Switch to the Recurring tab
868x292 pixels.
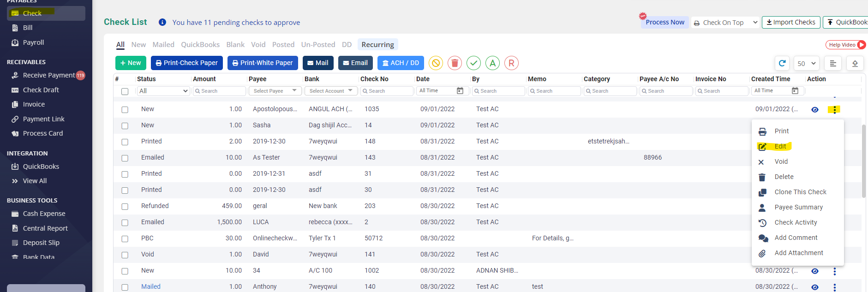pos(377,45)
